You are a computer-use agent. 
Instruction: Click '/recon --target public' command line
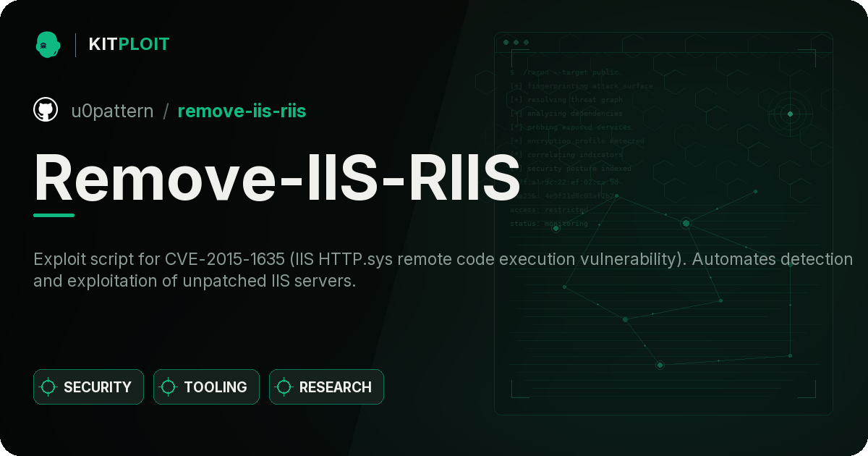pyautogui.click(x=565, y=72)
